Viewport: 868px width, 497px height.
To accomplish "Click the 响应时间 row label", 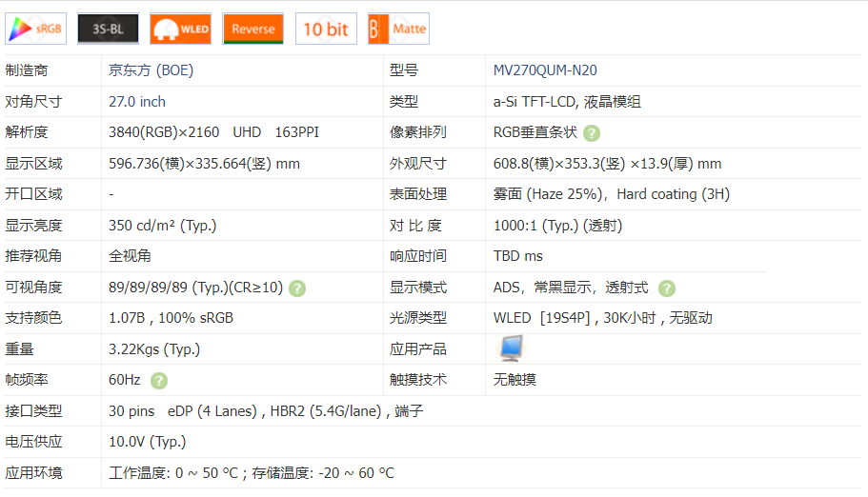I will point(418,256).
